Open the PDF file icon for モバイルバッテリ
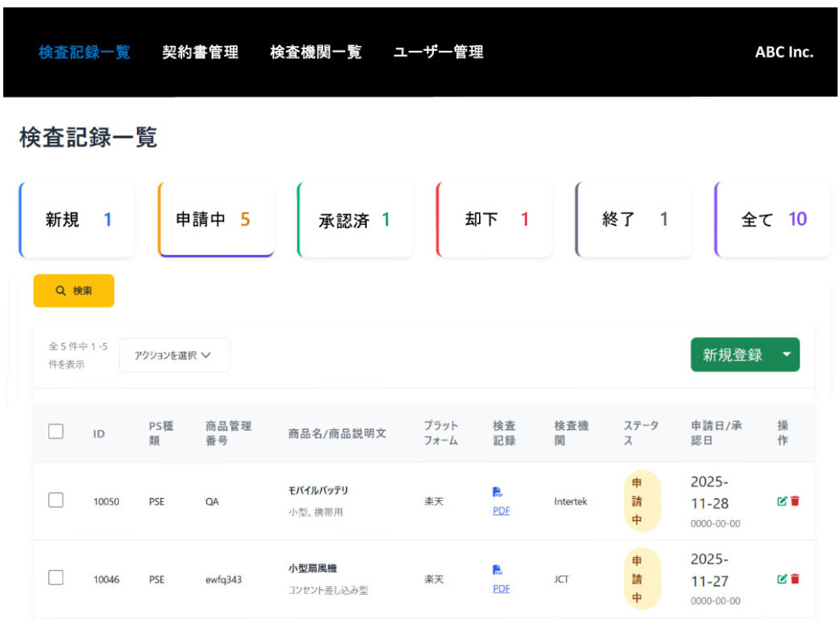The width and height of the screenshot is (840, 630). point(497,492)
